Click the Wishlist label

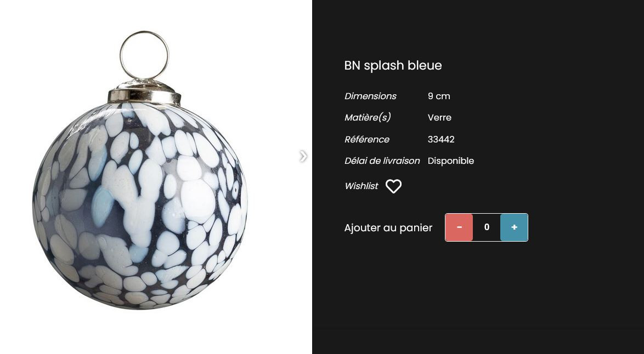click(361, 186)
